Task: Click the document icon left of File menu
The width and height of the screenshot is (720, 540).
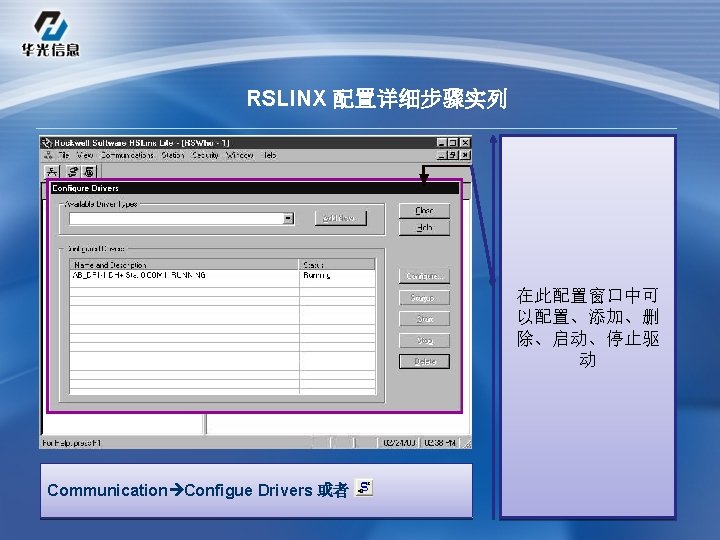Action: (x=49, y=155)
